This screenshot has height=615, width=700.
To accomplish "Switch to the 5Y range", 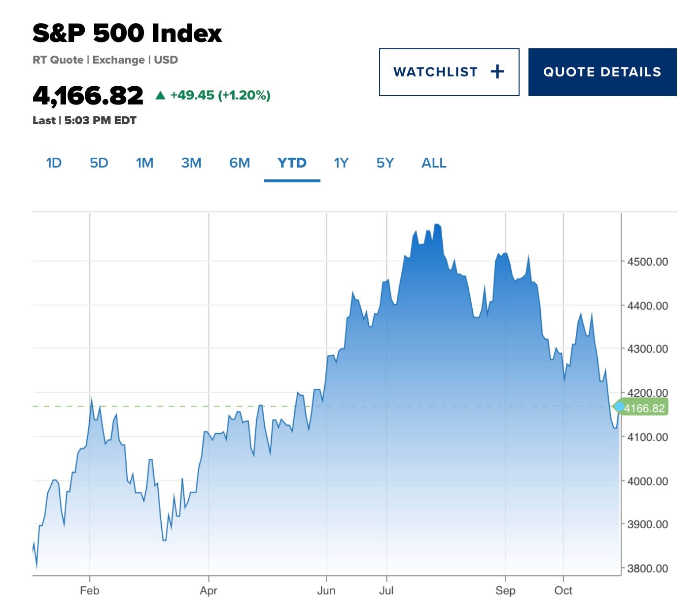I will pos(385,163).
